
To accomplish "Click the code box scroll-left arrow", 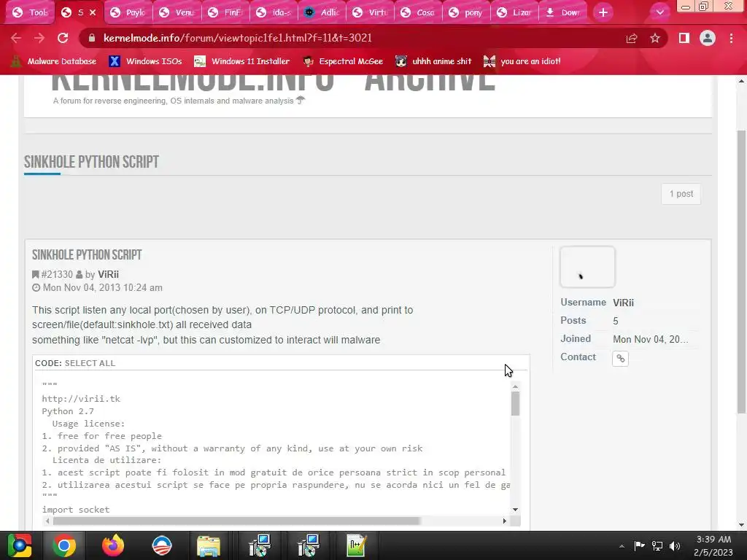I will coord(47,521).
